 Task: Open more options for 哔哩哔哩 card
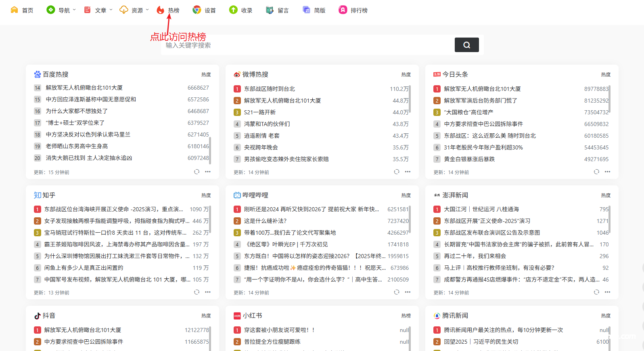coord(408,292)
